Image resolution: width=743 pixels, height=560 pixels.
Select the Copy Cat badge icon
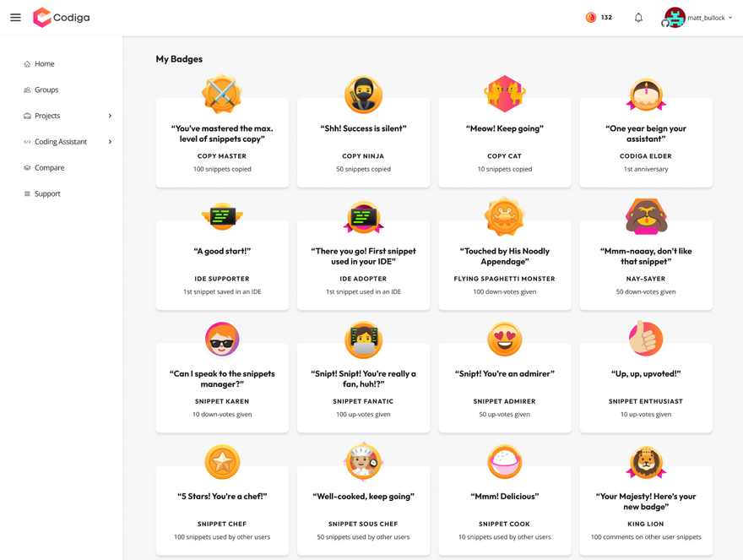pyautogui.click(x=504, y=94)
